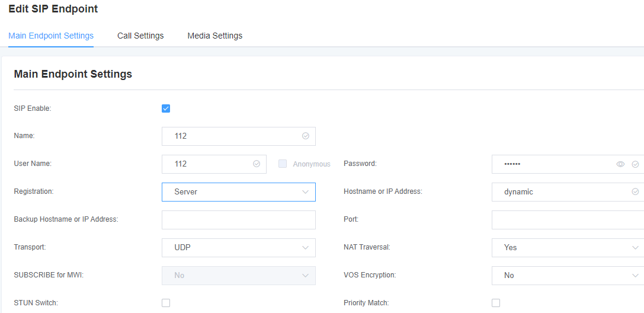Show the password with the eye icon

(620, 164)
